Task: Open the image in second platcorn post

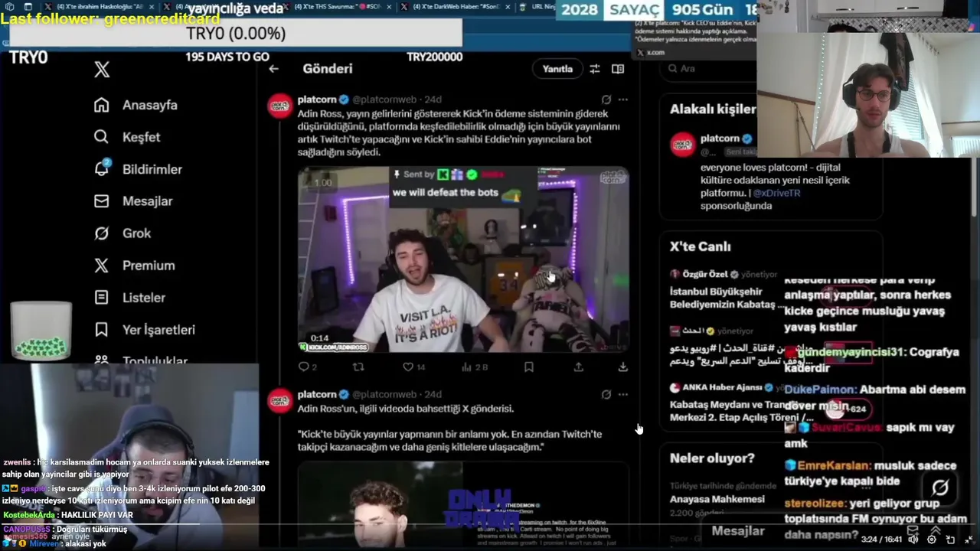Action: pos(463,504)
